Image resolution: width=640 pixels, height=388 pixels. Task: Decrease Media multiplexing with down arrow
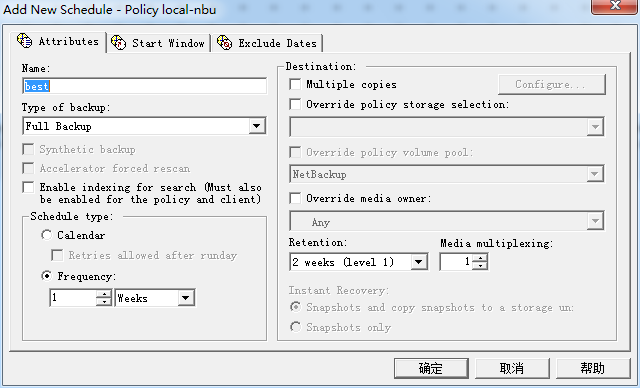pyautogui.click(x=480, y=266)
